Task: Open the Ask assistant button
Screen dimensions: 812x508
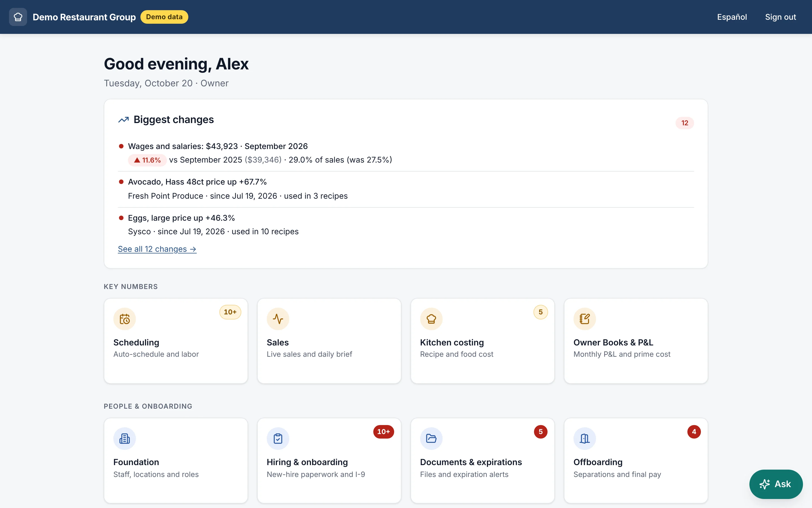Action: tap(776, 484)
